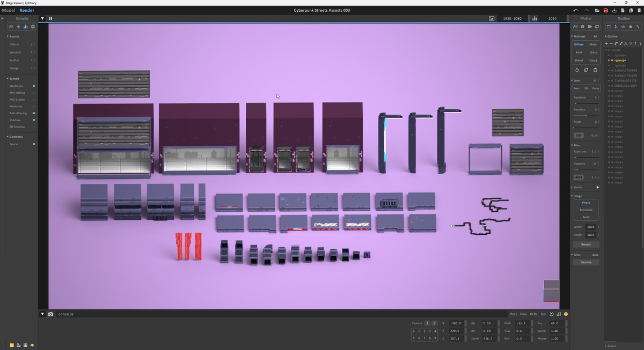The height and width of the screenshot is (350, 644).
Task: Pause rendering with the pause icon
Action: tap(51, 18)
